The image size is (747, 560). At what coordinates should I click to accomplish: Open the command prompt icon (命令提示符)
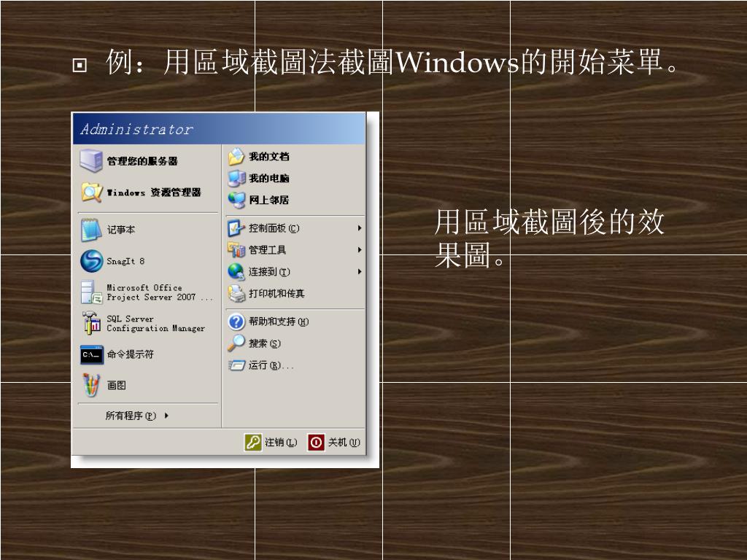pyautogui.click(x=91, y=355)
